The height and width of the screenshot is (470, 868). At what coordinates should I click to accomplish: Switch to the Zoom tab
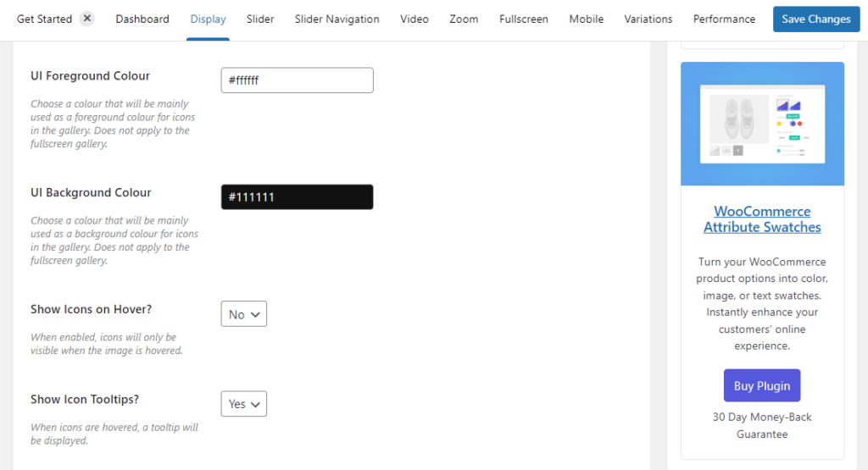coord(464,19)
